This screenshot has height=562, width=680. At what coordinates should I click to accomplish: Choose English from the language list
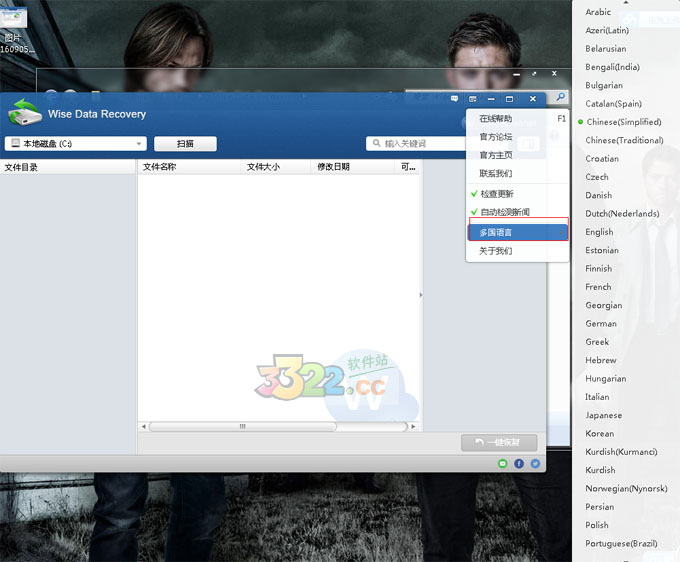coord(599,232)
